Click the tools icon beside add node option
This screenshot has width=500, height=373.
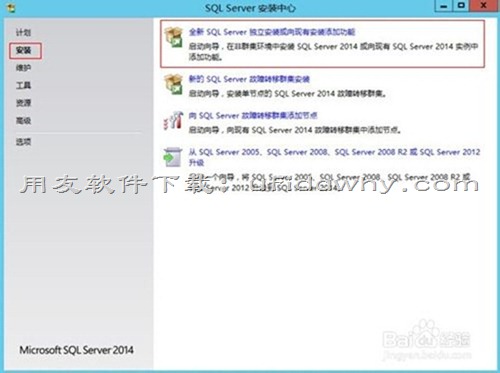click(173, 121)
